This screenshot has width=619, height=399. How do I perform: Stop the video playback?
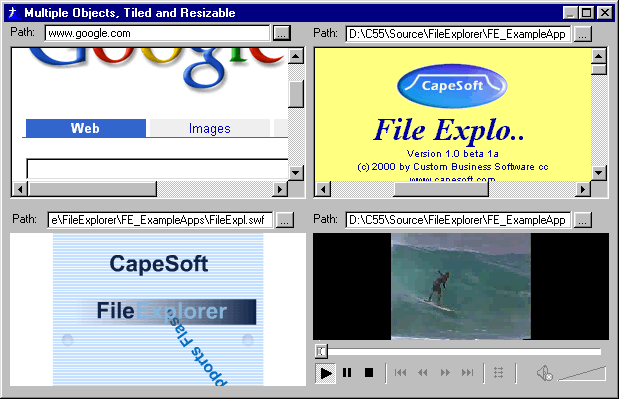coord(369,373)
